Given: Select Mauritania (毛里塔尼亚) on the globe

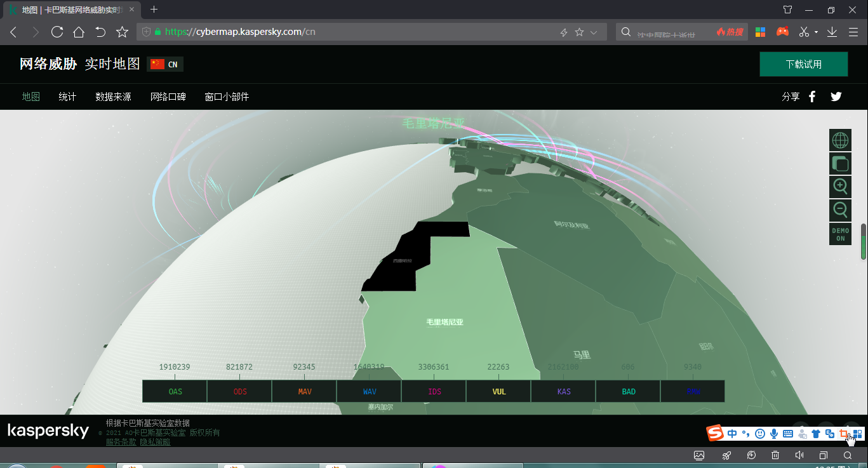Looking at the screenshot, I should coord(444,322).
